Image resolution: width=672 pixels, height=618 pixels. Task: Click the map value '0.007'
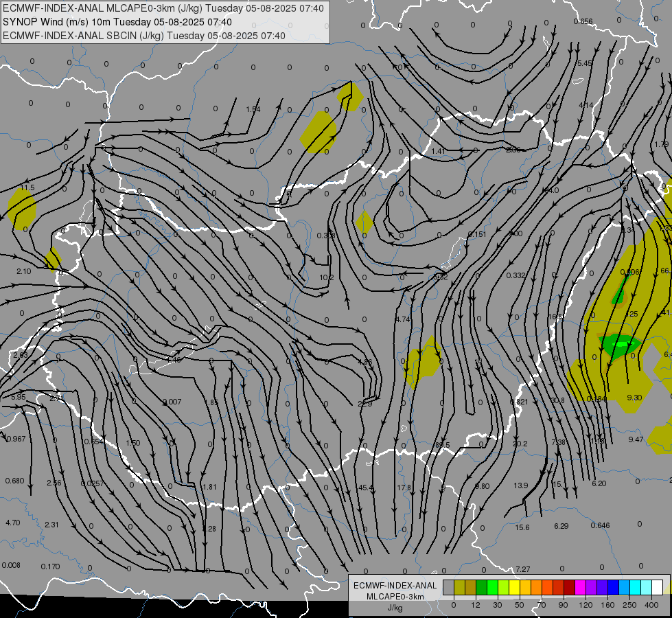coord(172,402)
